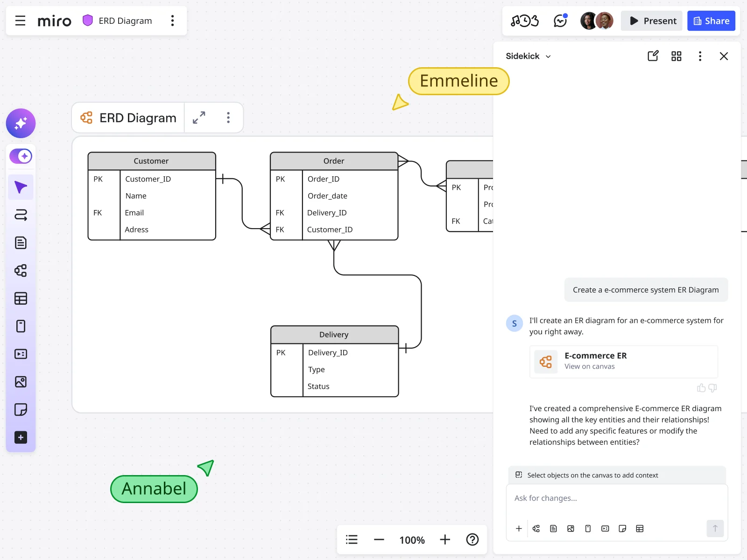Open the Sidekick panel overflow menu

pyautogui.click(x=700, y=56)
